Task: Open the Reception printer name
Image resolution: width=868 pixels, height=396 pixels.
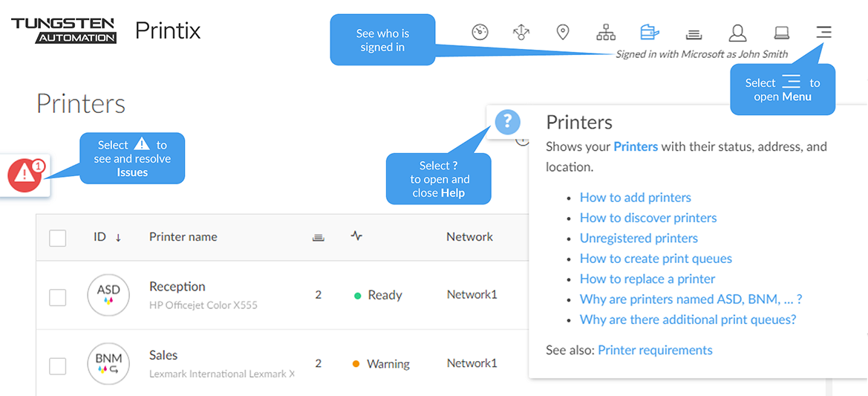Action: (177, 287)
